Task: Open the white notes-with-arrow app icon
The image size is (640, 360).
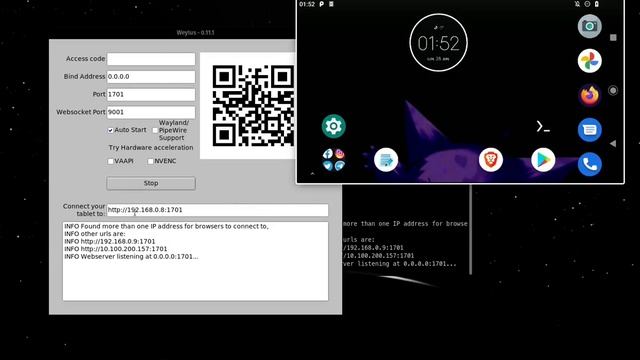Action: [386, 160]
